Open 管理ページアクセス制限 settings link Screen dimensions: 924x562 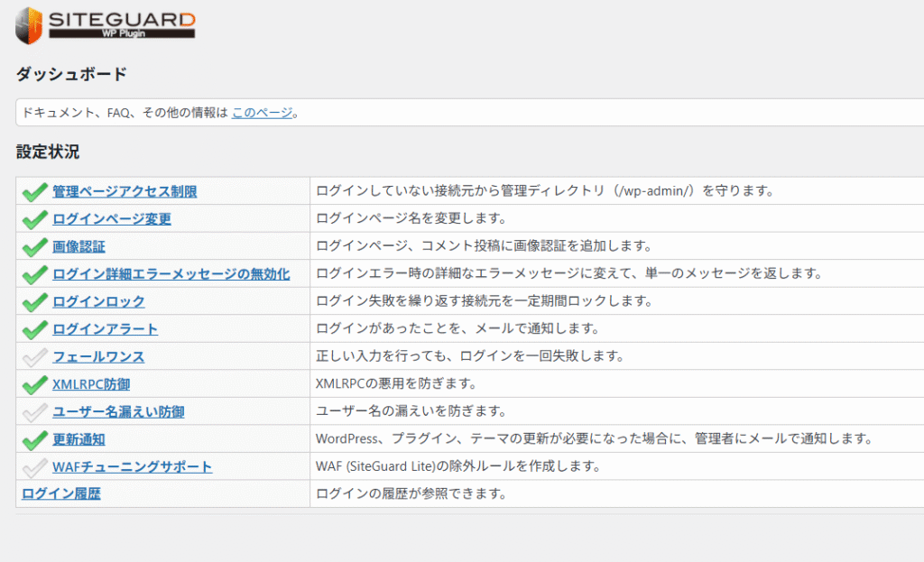(125, 191)
